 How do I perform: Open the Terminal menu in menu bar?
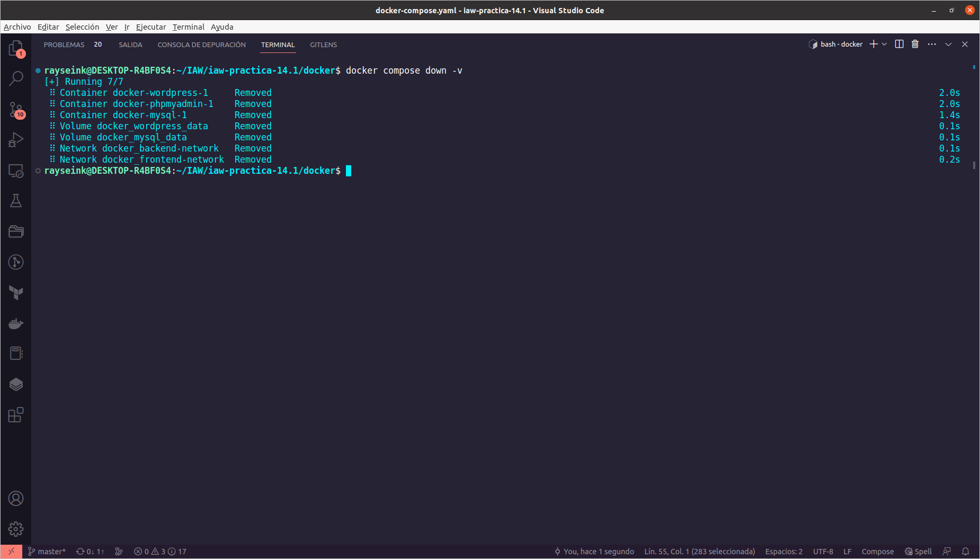click(188, 26)
